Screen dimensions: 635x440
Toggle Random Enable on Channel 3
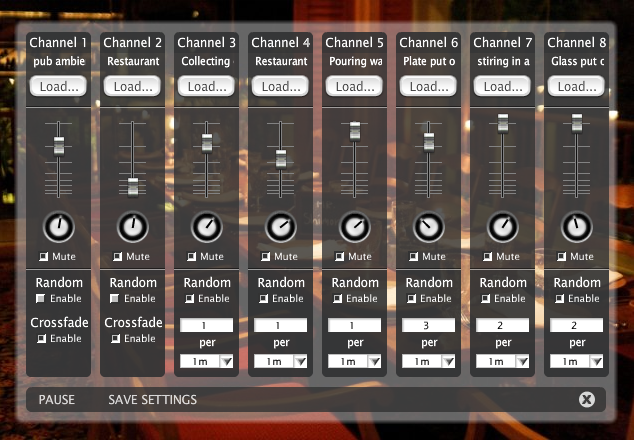(189, 299)
